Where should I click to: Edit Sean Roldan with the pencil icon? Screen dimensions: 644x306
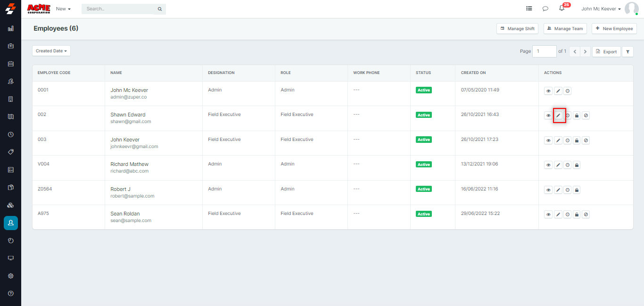point(558,215)
